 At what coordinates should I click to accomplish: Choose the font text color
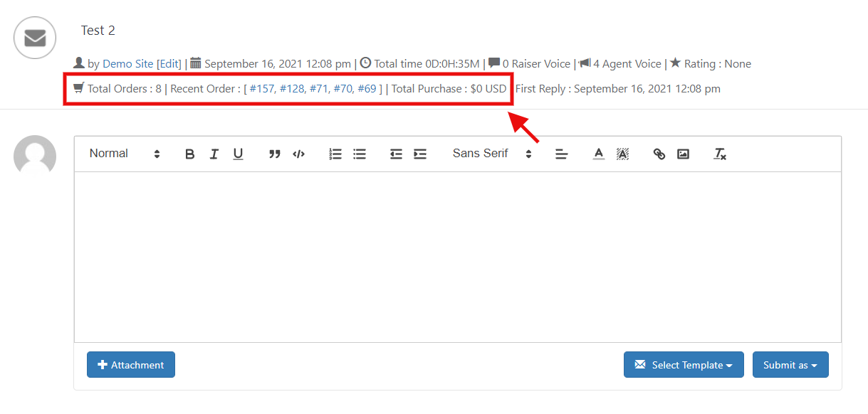click(x=599, y=154)
